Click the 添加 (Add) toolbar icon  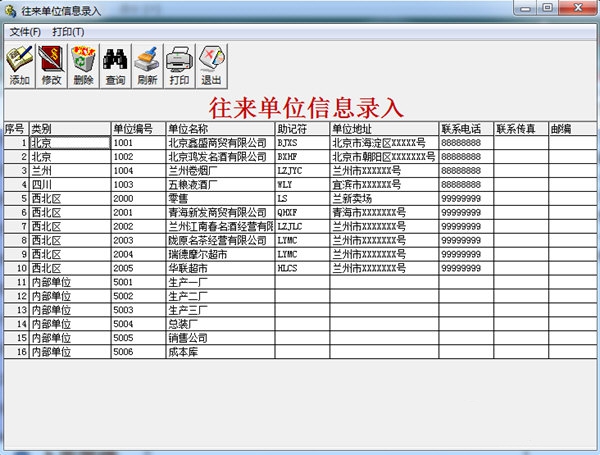point(20,66)
